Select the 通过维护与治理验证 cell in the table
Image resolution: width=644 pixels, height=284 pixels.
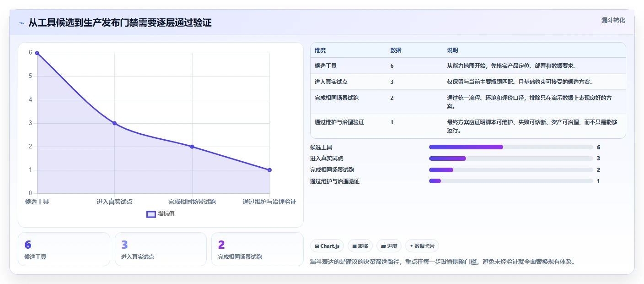339,122
